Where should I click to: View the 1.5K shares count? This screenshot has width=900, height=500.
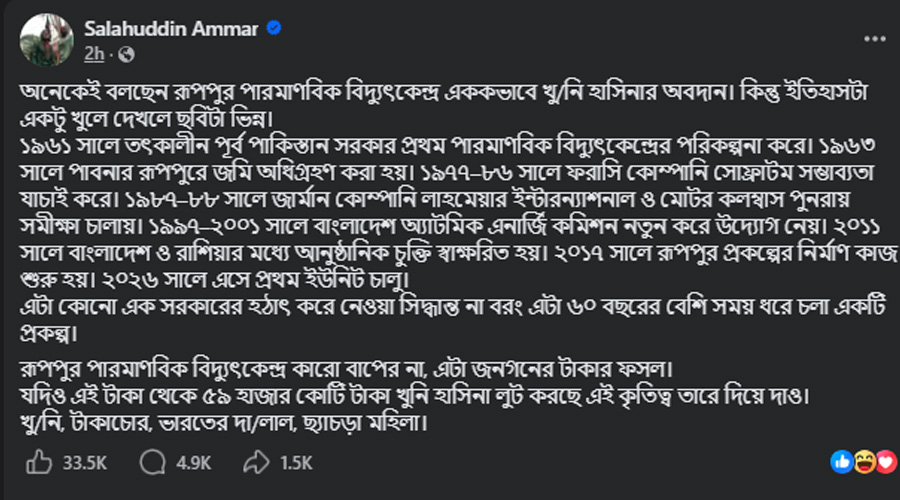[x=295, y=462]
